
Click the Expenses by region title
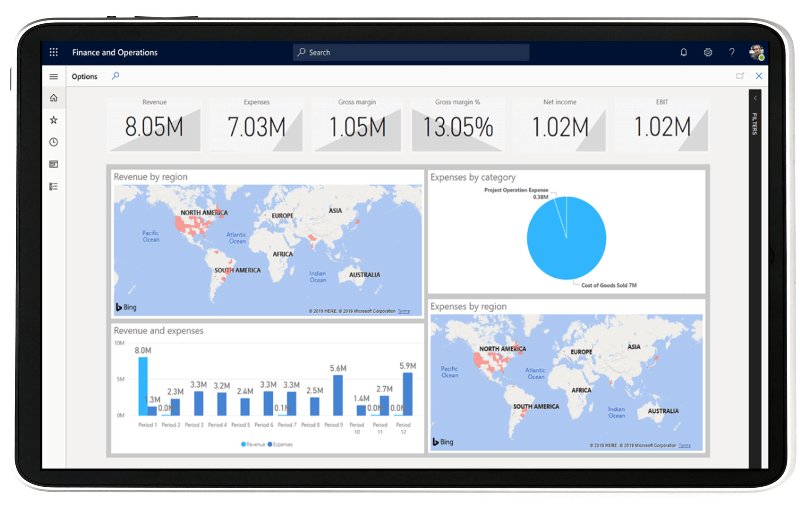pyautogui.click(x=468, y=306)
